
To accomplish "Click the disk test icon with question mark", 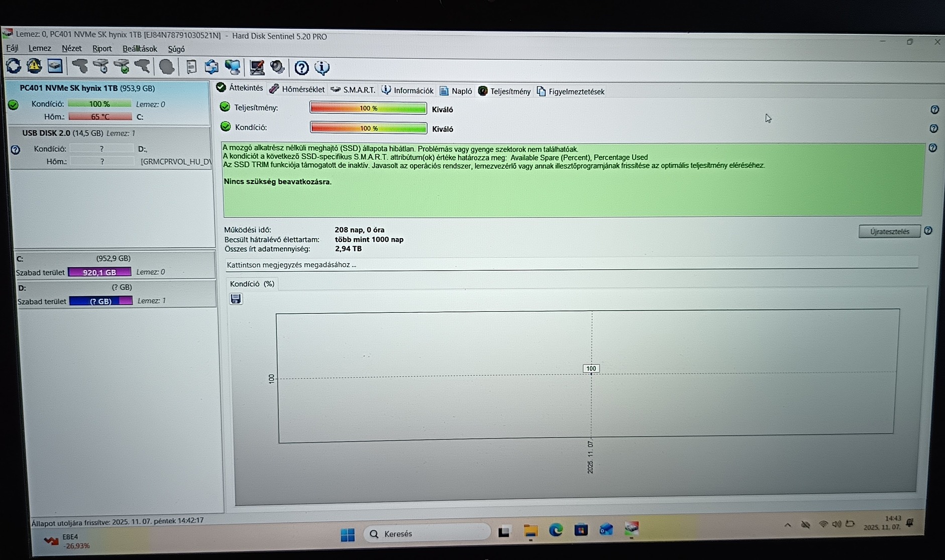I will 100,66.
